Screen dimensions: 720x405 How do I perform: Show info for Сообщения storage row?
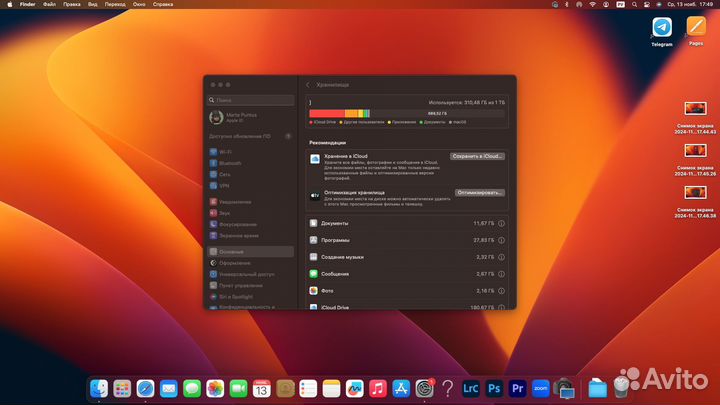(501, 274)
